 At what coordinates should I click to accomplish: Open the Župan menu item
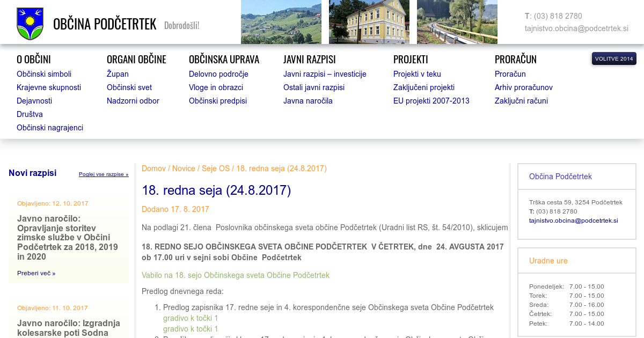coord(118,74)
